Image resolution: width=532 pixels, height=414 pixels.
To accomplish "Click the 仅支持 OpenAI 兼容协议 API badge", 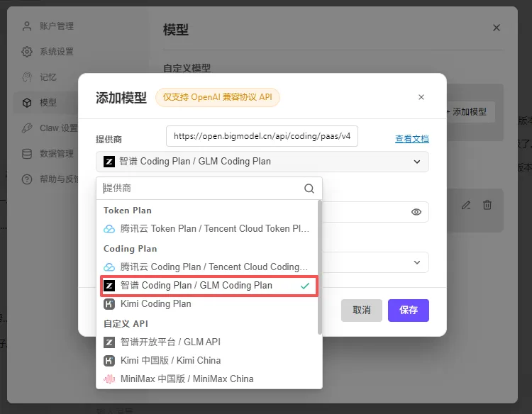I will pos(218,97).
